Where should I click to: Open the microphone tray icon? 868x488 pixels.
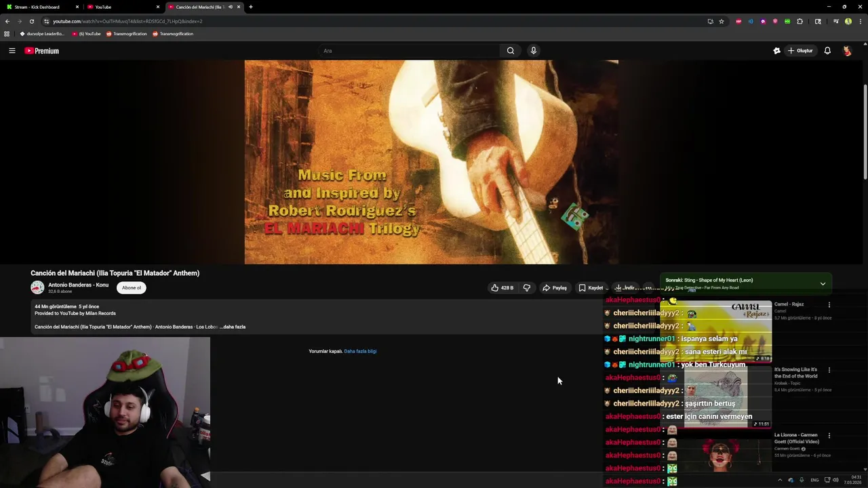pos(802,480)
